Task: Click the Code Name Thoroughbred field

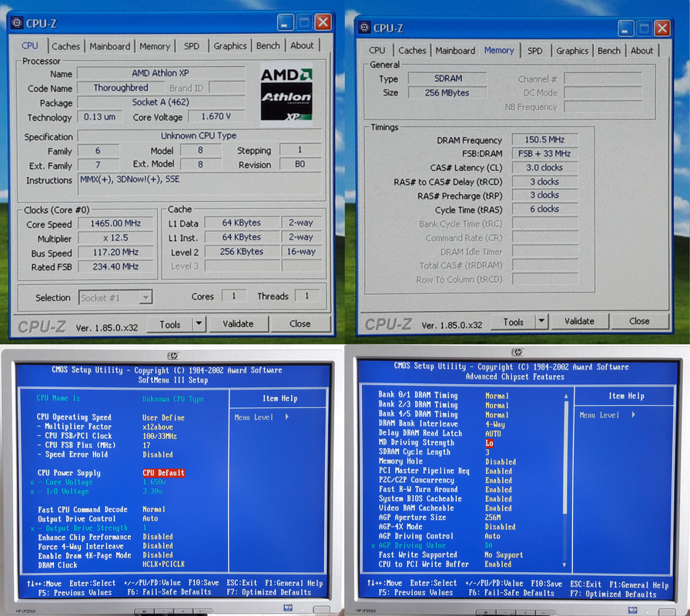Action: click(x=121, y=88)
